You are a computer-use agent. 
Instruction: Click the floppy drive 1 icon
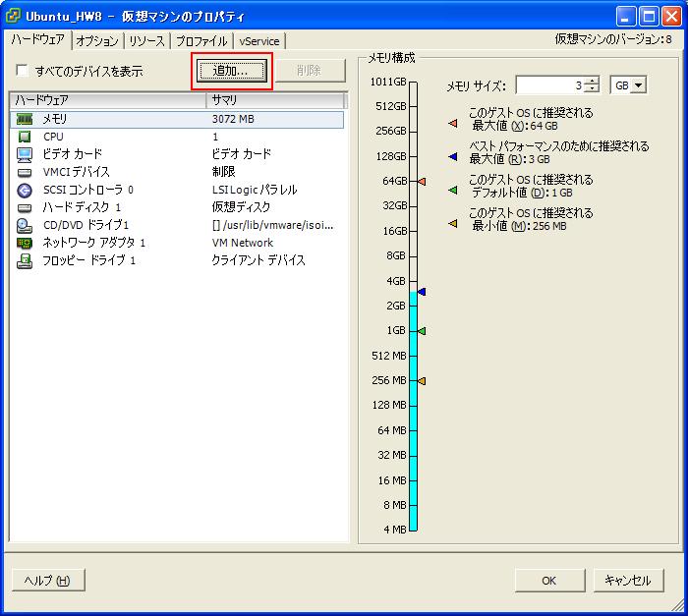(25, 261)
